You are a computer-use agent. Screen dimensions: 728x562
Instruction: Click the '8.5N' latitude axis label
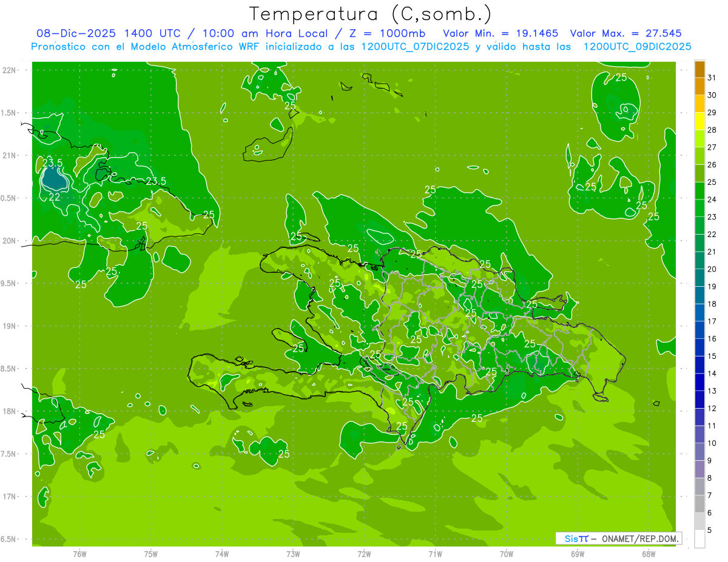(8, 369)
